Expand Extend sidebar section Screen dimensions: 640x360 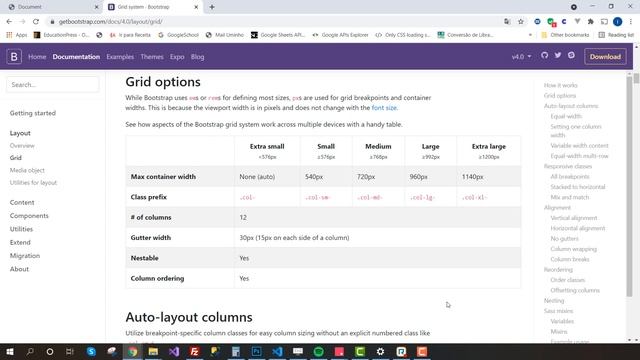(20, 242)
